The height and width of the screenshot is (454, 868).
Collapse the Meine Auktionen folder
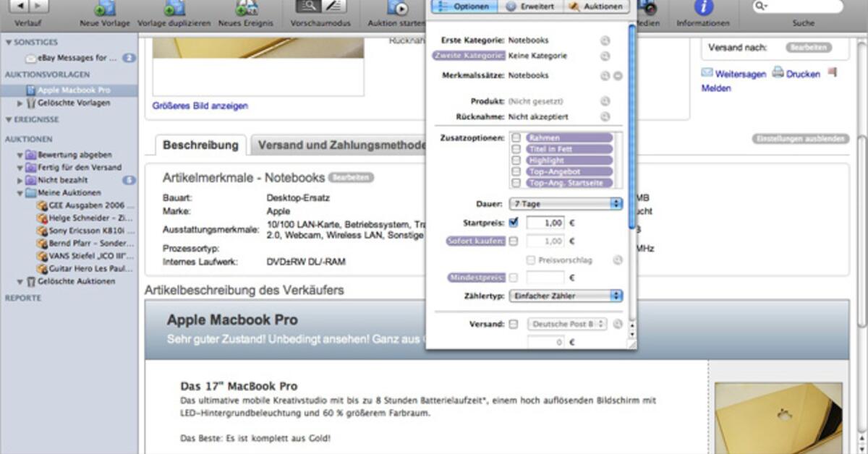click(20, 193)
